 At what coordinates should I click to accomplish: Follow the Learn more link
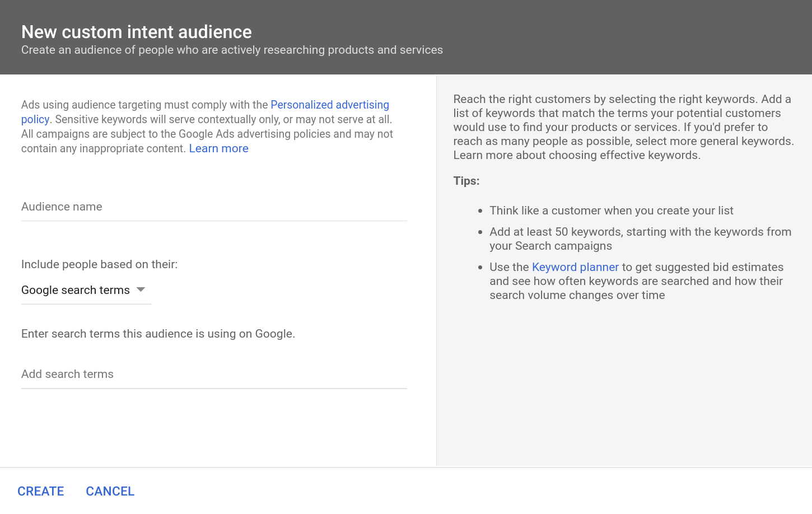218,148
